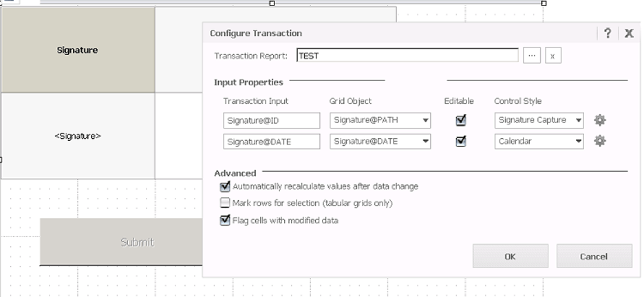
Task: Open settings gear for Signature Capture row
Action: click(600, 120)
